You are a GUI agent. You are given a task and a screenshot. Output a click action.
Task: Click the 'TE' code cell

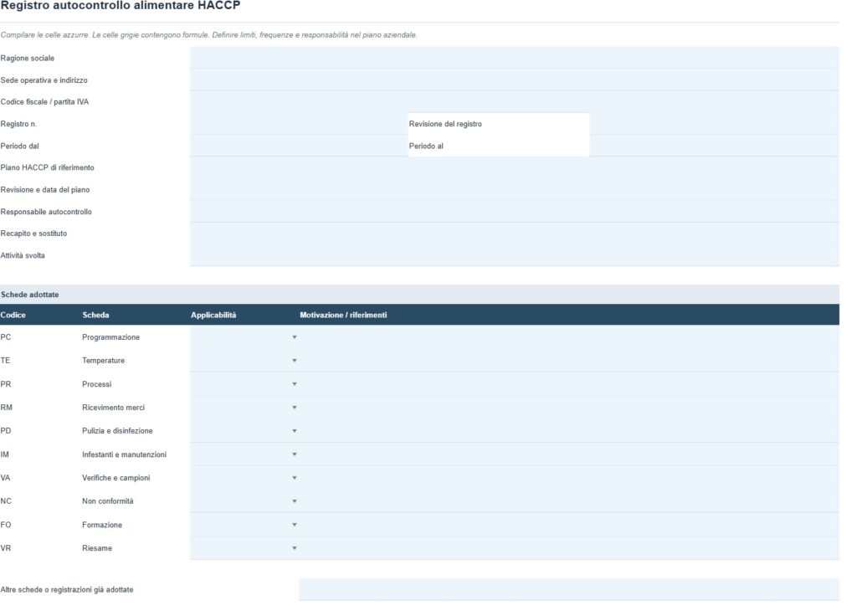point(6,361)
